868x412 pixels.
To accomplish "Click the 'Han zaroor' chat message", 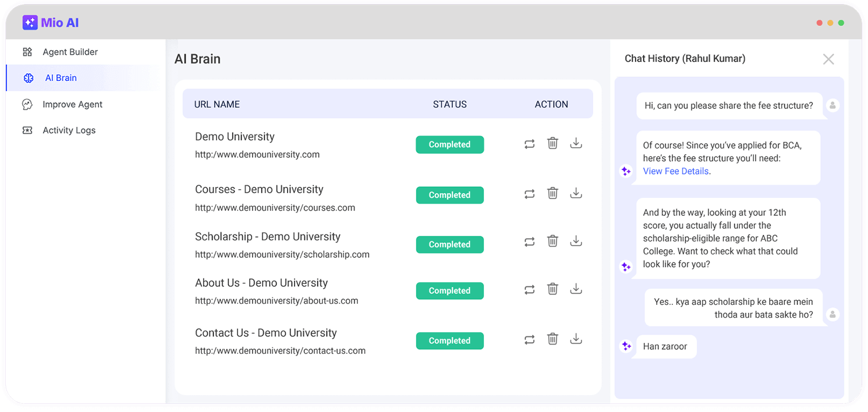I will pos(665,346).
